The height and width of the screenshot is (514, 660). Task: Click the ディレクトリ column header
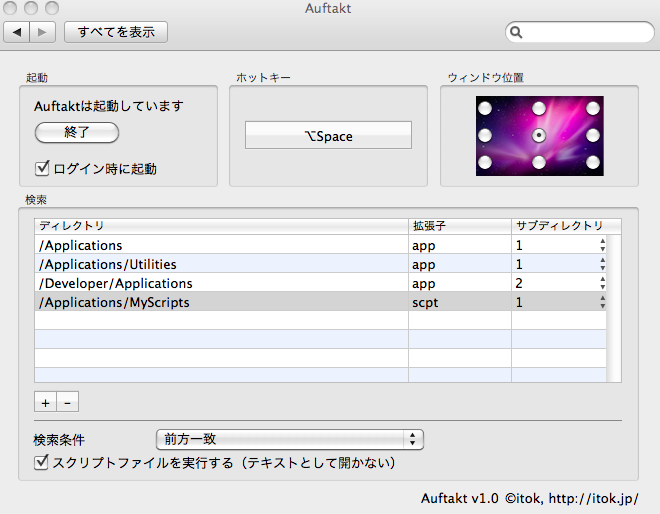pyautogui.click(x=221, y=226)
